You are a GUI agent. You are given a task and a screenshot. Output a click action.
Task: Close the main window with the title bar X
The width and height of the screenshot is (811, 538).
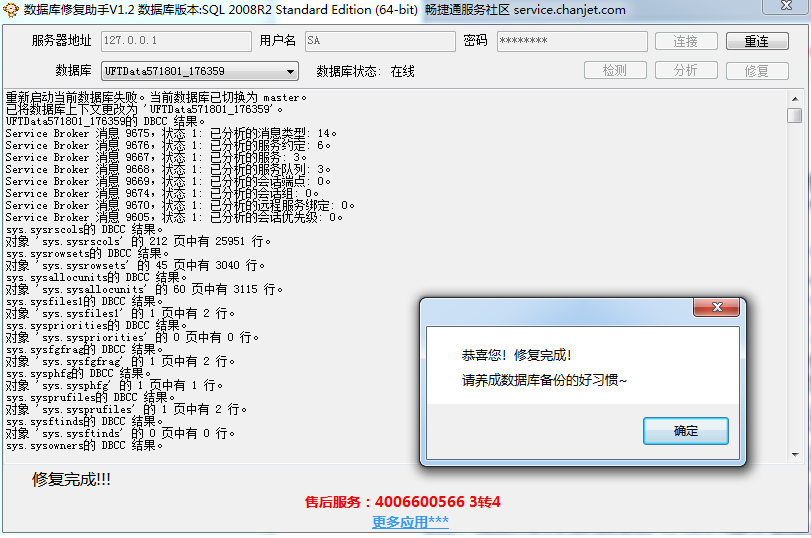(x=786, y=6)
